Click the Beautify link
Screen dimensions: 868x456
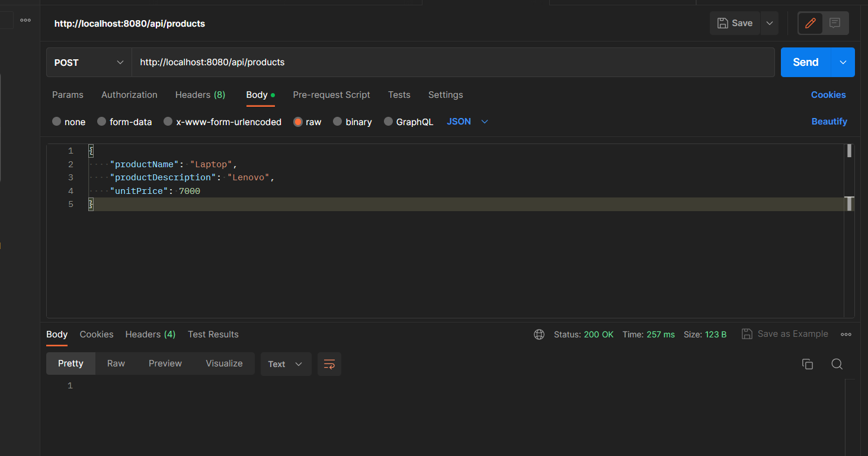click(829, 121)
